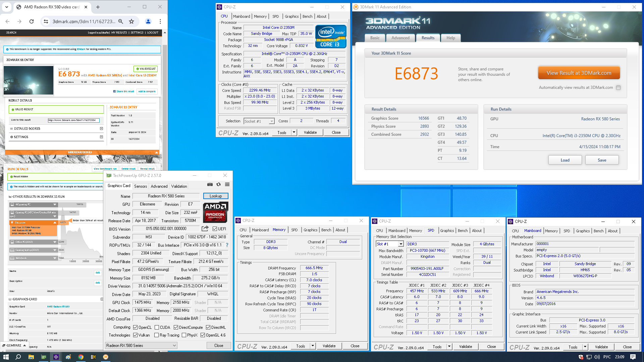
Task: Toggle the UEFI checkbox in GPU-Z
Action: coord(215,229)
